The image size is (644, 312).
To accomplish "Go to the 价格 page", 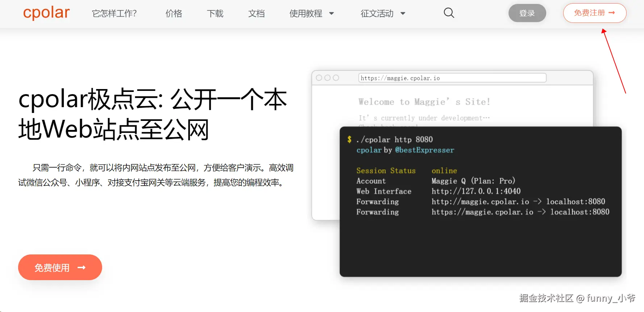I will [x=174, y=13].
